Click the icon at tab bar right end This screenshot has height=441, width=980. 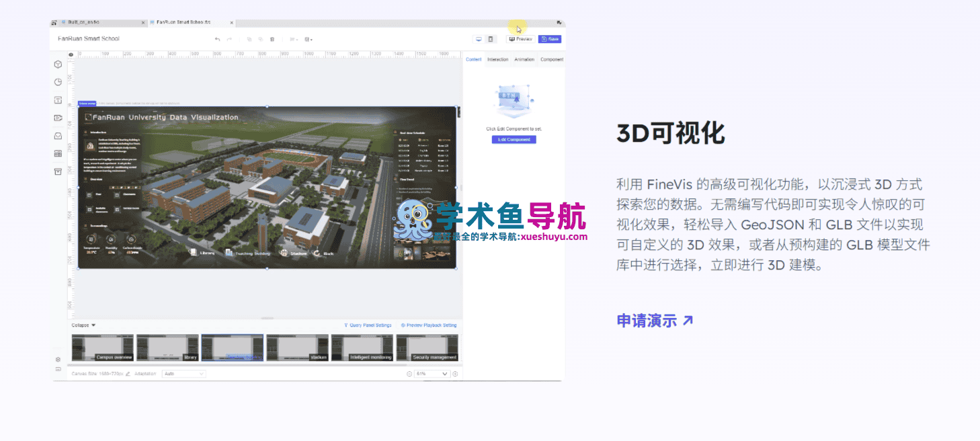click(559, 22)
